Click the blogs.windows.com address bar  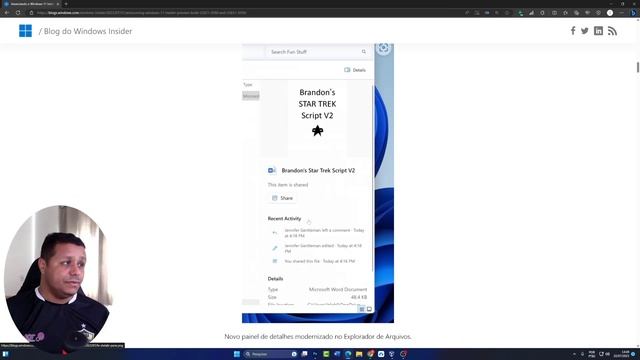pos(245,13)
